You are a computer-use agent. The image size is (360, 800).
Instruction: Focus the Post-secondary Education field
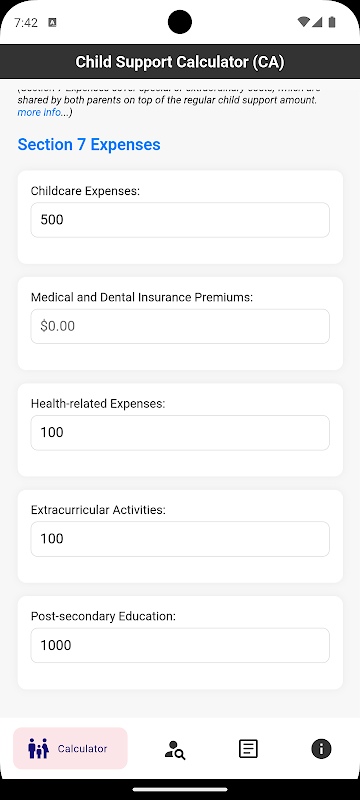click(180, 645)
